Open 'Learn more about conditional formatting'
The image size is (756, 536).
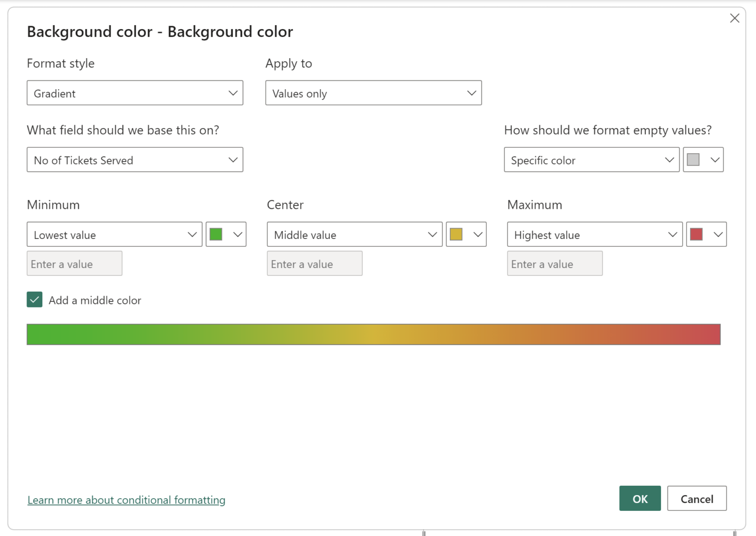[x=126, y=500]
